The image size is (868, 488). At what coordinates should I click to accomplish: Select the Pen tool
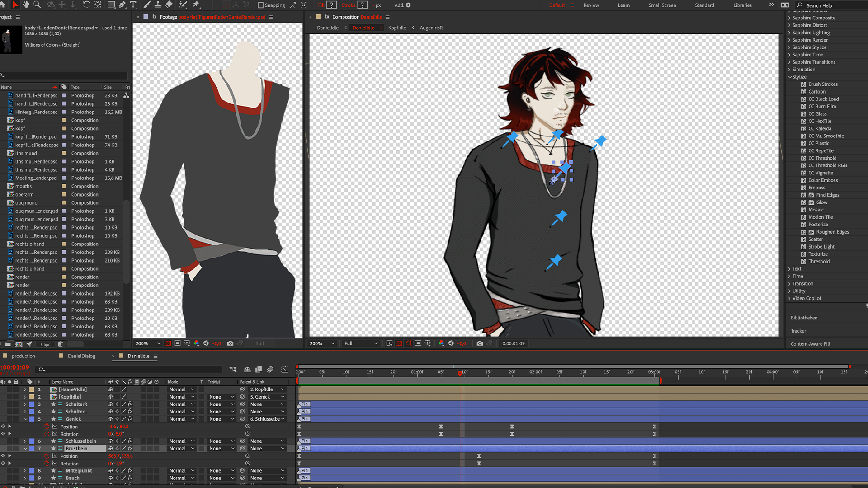point(123,5)
